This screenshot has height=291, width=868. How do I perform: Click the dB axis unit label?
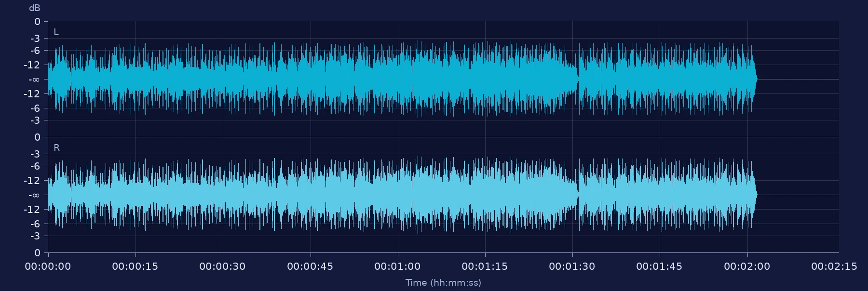[35, 8]
